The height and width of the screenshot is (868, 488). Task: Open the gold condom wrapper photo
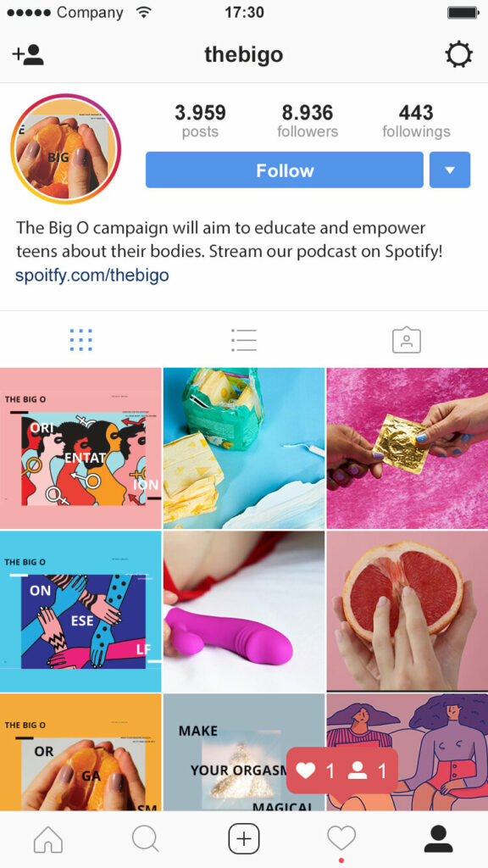coord(408,448)
